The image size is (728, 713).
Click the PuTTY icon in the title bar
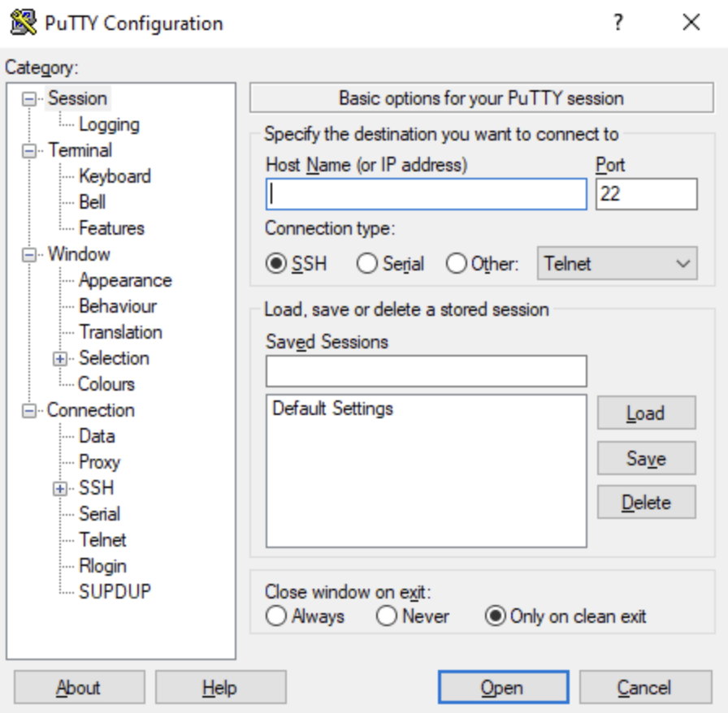pos(21,23)
